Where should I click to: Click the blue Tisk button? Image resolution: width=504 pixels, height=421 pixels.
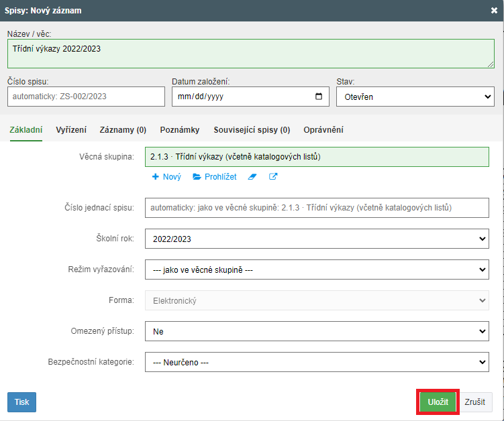coord(21,402)
